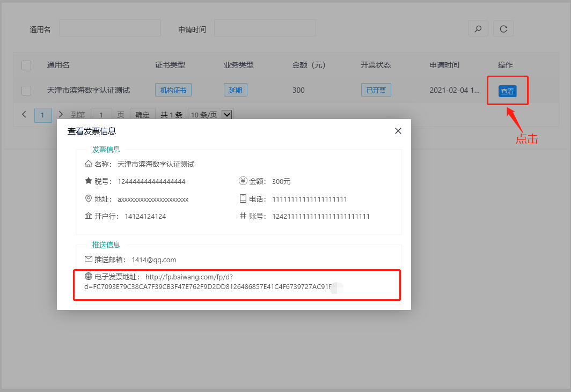This screenshot has width=571, height=392.
Task: Click the search magnifier icon button
Action: pyautogui.click(x=478, y=29)
